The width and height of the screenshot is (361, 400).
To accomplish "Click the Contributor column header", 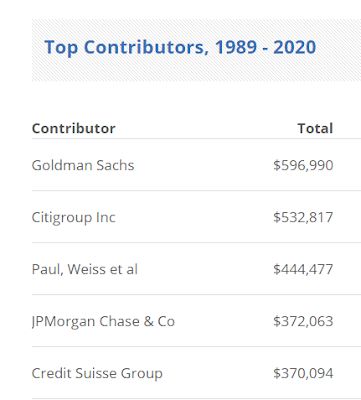I will point(73,128).
